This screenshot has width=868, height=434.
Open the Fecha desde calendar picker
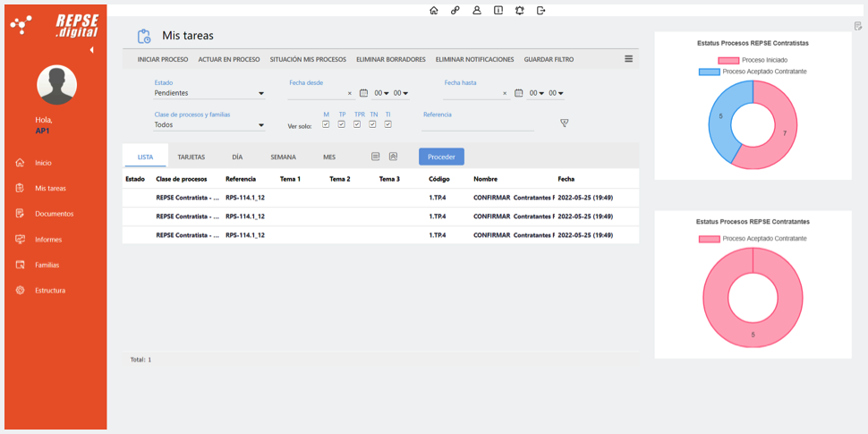pos(363,93)
